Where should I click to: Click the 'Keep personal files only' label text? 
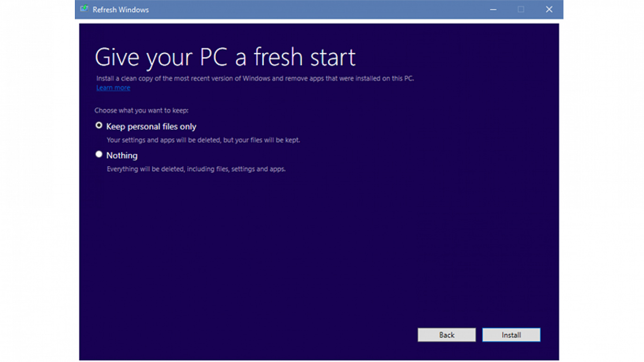[151, 126]
